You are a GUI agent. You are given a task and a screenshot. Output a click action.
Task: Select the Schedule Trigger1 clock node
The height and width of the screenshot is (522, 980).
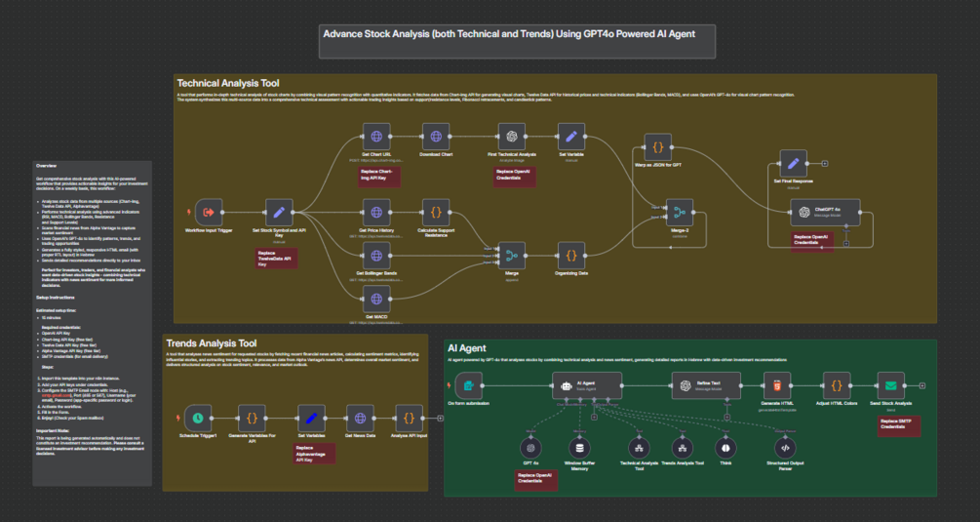[x=198, y=419]
